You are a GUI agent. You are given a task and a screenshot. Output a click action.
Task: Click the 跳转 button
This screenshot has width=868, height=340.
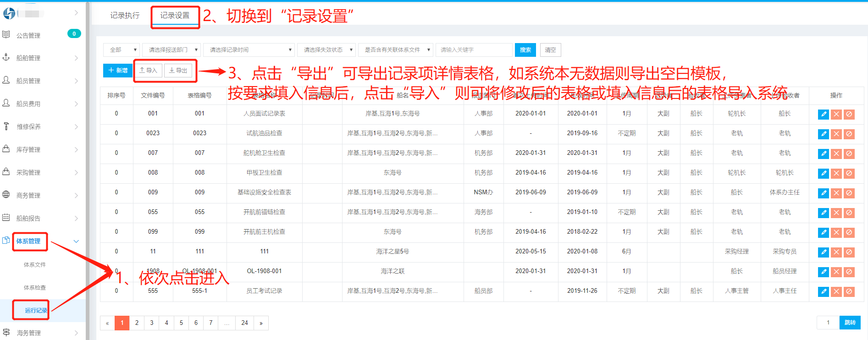[x=850, y=323]
